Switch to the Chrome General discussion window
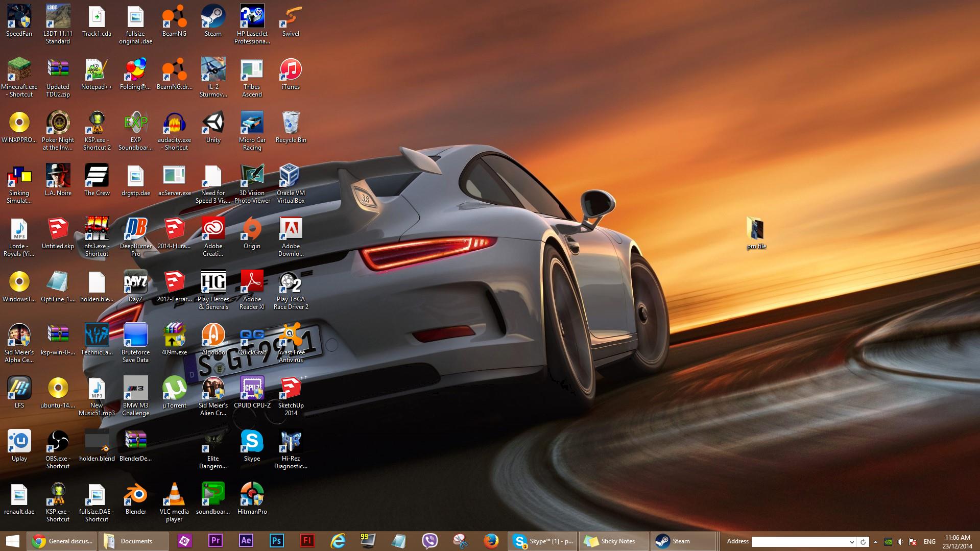Viewport: 980px width, 551px height. [x=62, y=541]
